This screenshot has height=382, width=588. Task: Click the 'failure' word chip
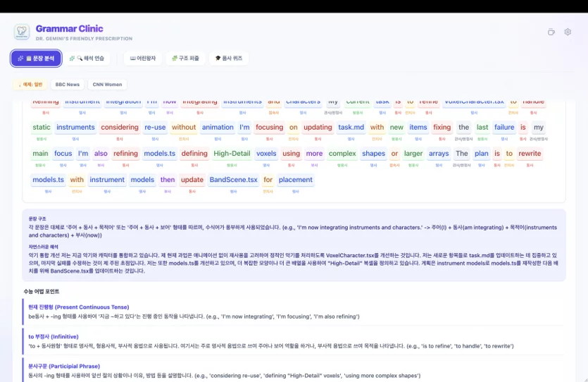click(x=504, y=127)
